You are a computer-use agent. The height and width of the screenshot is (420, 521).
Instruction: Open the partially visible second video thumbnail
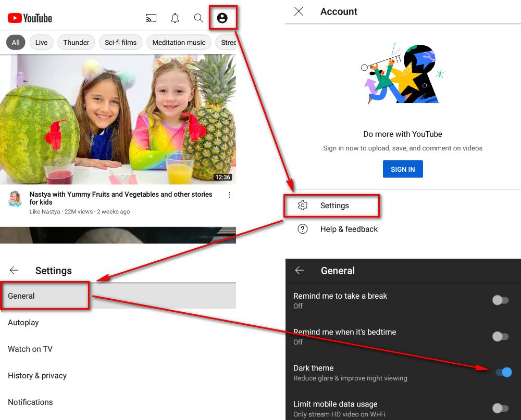pyautogui.click(x=118, y=235)
